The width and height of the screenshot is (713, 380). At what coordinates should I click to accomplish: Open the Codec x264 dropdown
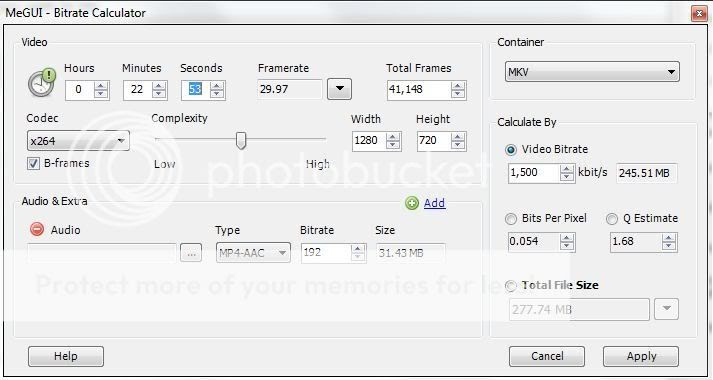(x=78, y=141)
